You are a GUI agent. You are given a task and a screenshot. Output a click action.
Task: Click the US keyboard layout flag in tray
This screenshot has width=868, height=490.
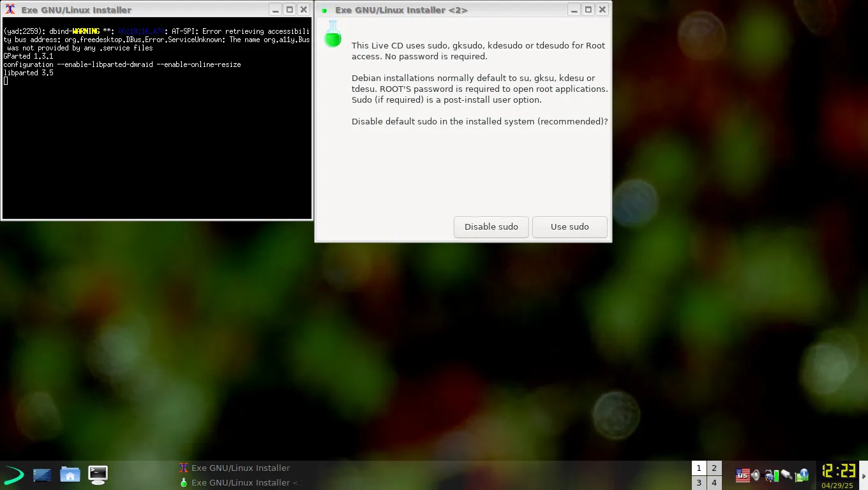pyautogui.click(x=742, y=475)
